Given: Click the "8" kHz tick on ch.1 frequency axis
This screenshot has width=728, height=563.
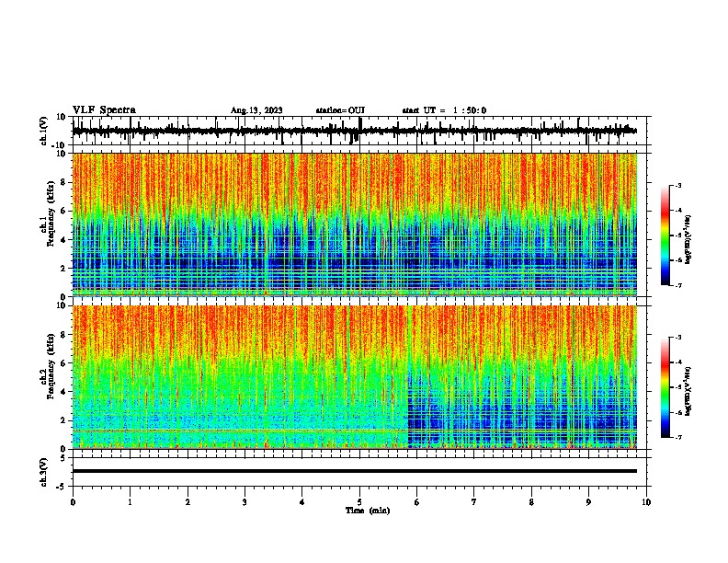Looking at the screenshot, I should click(63, 182).
